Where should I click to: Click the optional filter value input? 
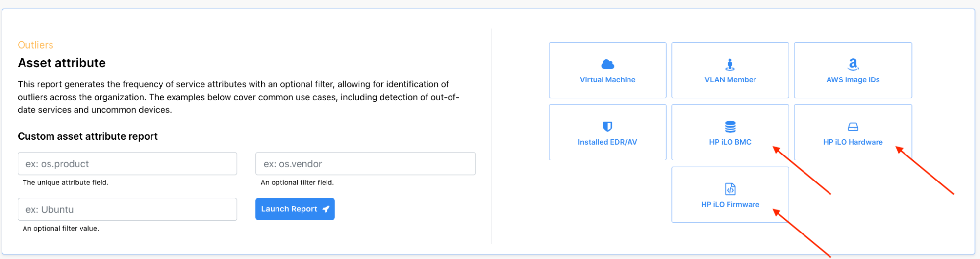127,209
